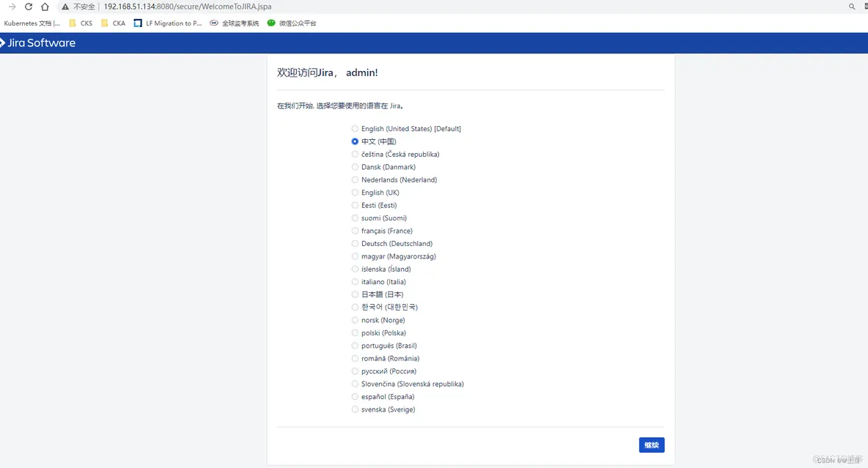This screenshot has width=868, height=468.
Task: Pick français (France) language
Action: point(355,231)
